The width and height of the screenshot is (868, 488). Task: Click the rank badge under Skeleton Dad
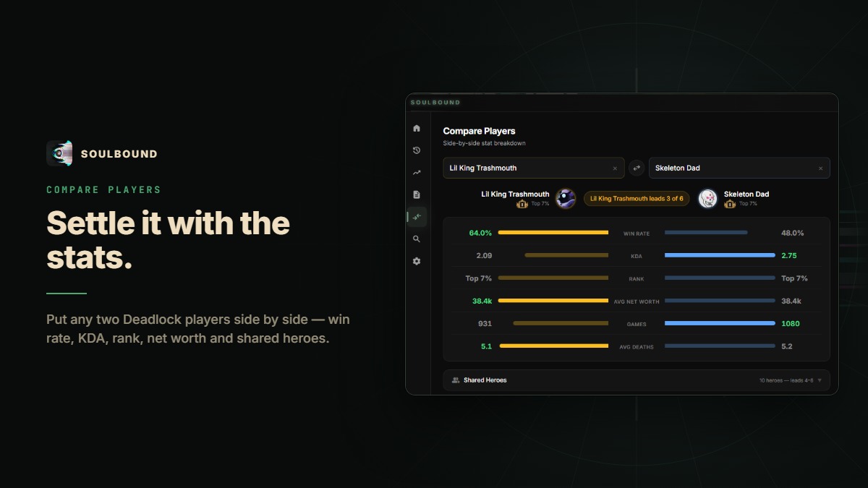(730, 204)
